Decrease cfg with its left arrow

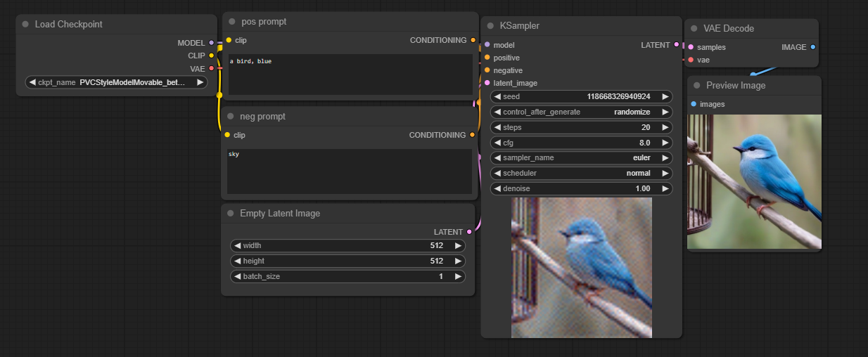[497, 143]
